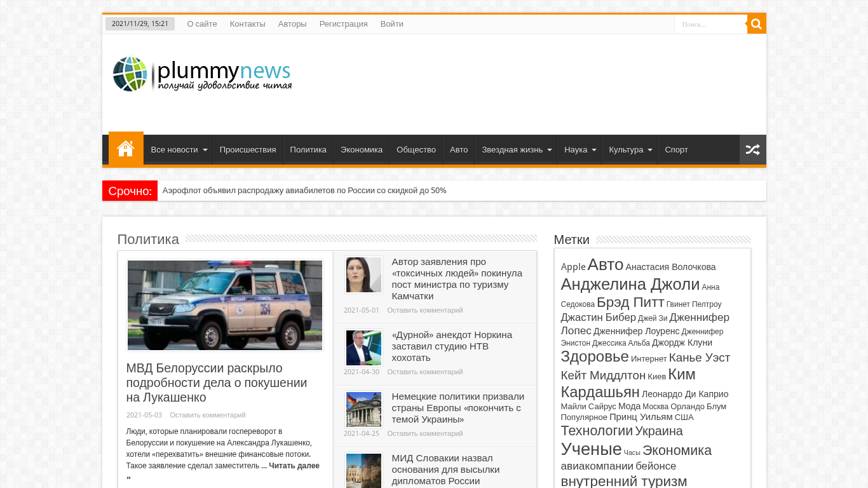Select the Кейт Миддлтон tag
Screen dimensions: 868x488
coord(603,376)
